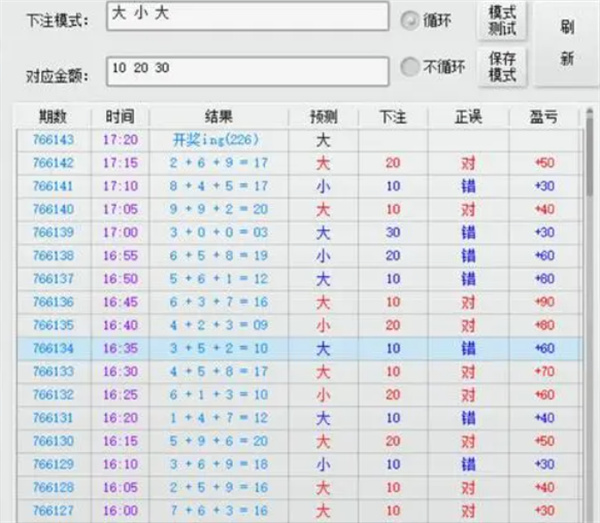This screenshot has height=523, width=600.
Task: Click the 正误 column header
Action: point(468,117)
